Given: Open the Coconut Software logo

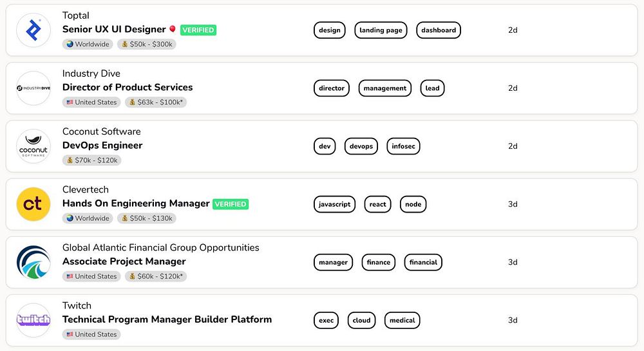Looking at the screenshot, I should point(33,146).
